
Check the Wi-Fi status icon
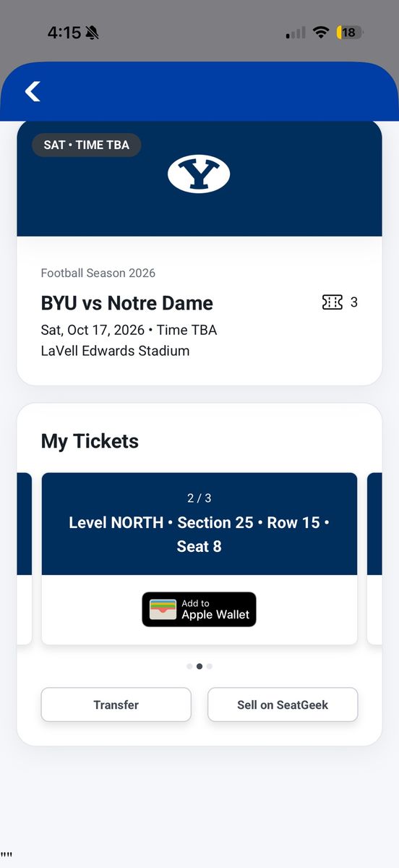coord(321,33)
